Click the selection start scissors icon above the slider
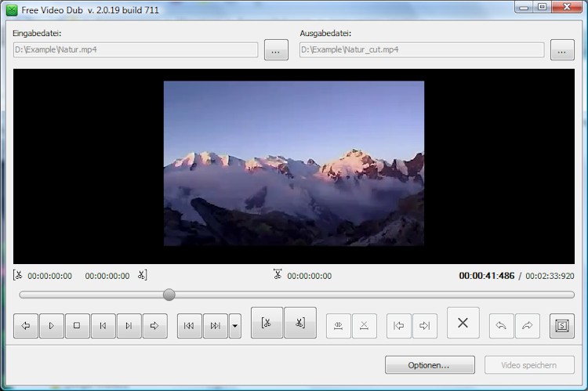This screenshot has height=391, width=588. click(x=17, y=275)
